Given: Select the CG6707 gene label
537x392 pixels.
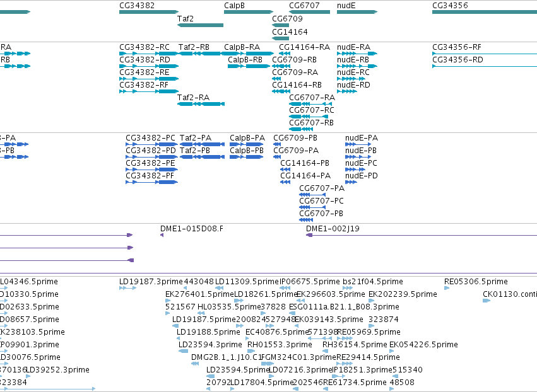Looking at the screenshot, I should 304,6.
